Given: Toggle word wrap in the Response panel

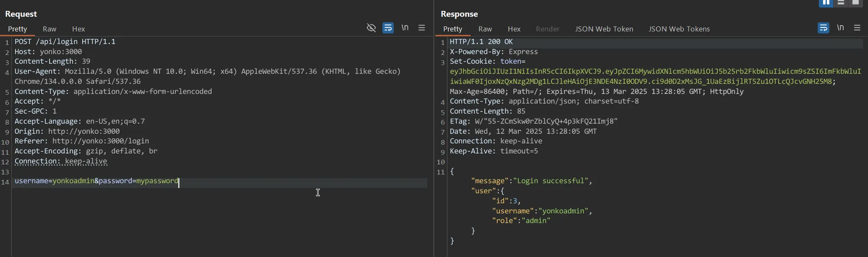Looking at the screenshot, I should pyautogui.click(x=823, y=28).
